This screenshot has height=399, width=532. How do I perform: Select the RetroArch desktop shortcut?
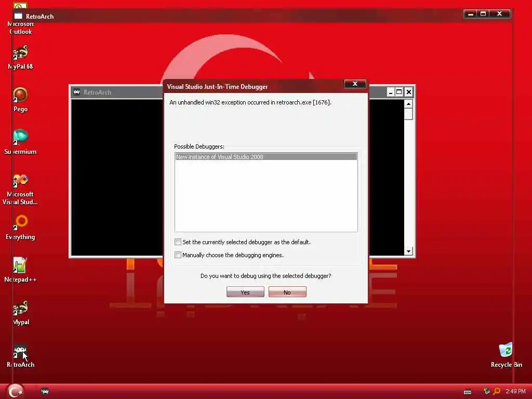(20, 355)
